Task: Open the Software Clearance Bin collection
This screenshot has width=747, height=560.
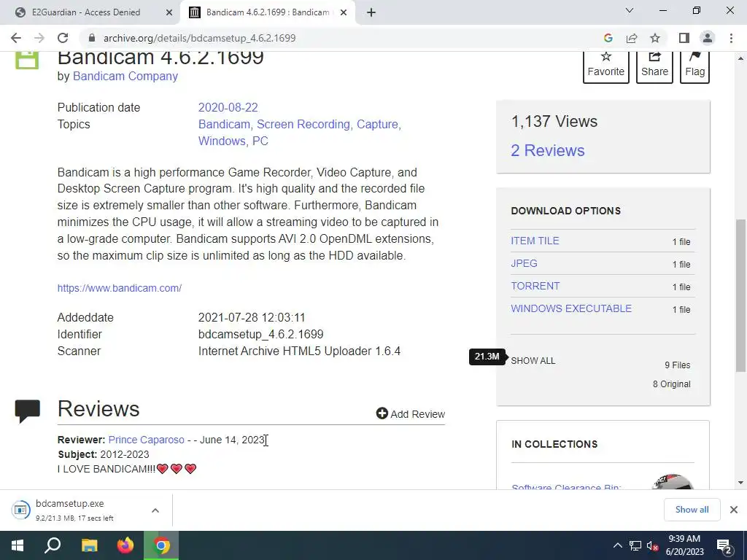Action: click(x=566, y=486)
